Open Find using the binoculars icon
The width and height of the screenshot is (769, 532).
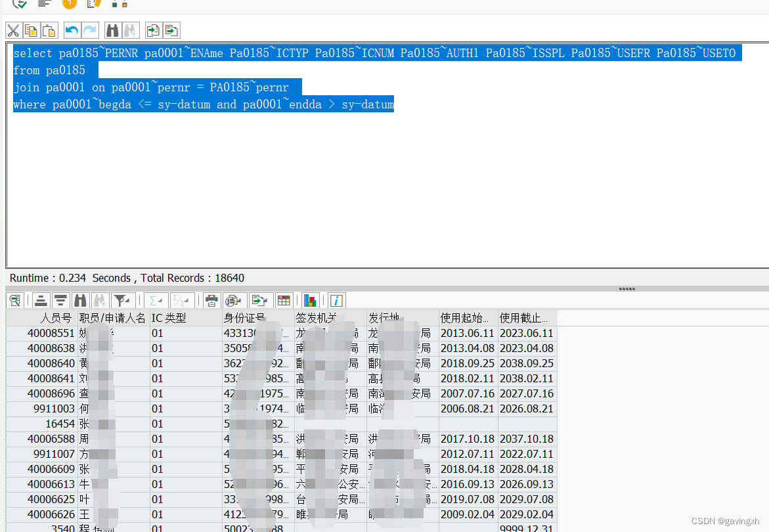pos(112,30)
